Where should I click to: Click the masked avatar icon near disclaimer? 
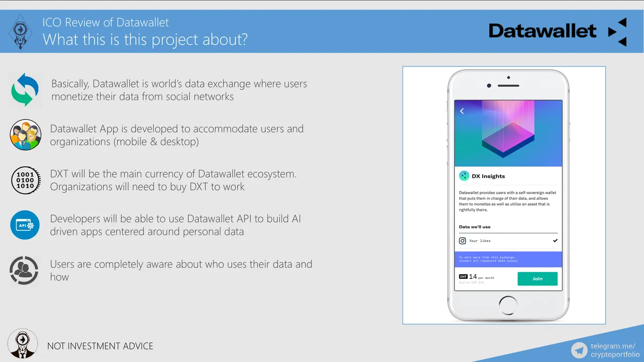click(23, 343)
